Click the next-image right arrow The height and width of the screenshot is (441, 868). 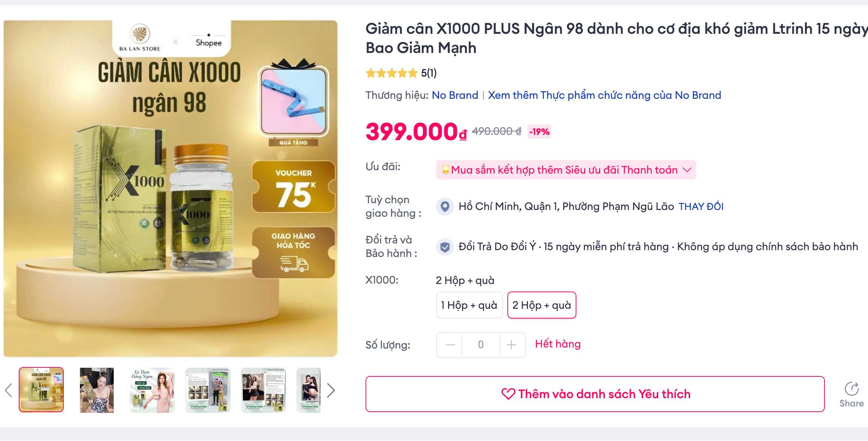click(331, 390)
